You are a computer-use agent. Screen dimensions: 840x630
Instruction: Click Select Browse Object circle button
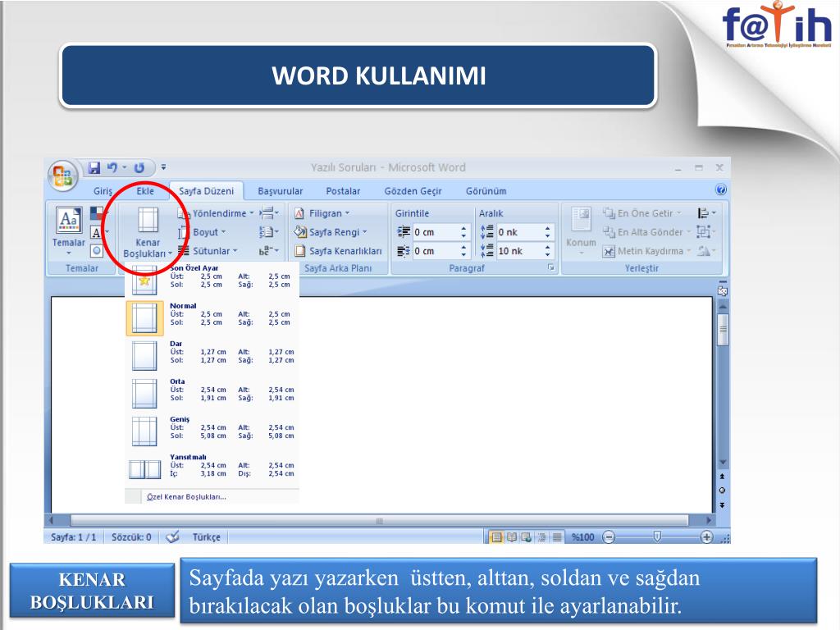722,491
